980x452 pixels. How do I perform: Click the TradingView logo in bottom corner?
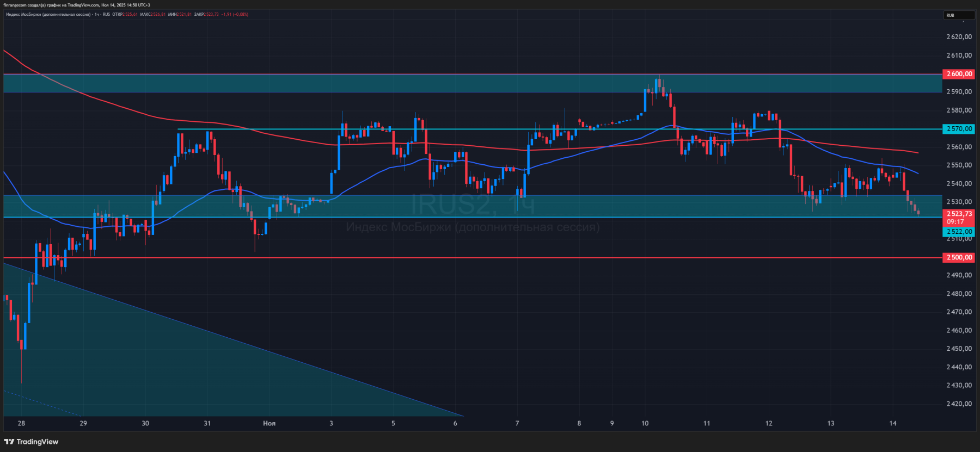(x=31, y=442)
